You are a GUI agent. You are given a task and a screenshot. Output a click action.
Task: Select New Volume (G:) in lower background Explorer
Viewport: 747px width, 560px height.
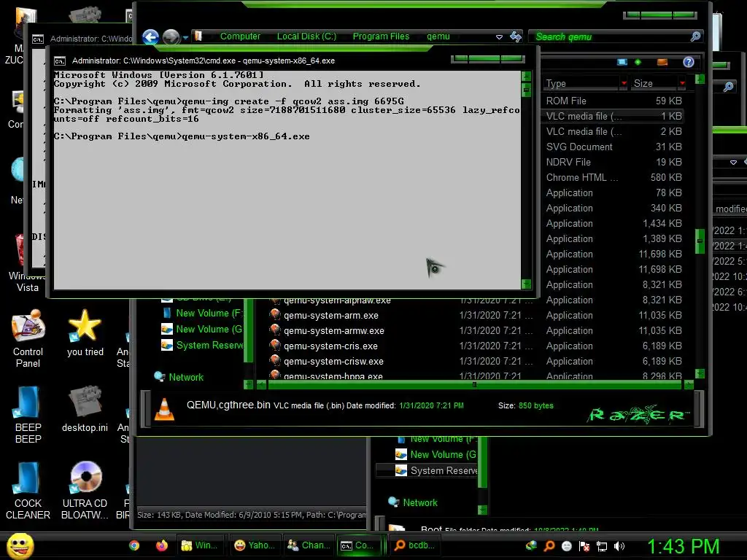coord(443,454)
